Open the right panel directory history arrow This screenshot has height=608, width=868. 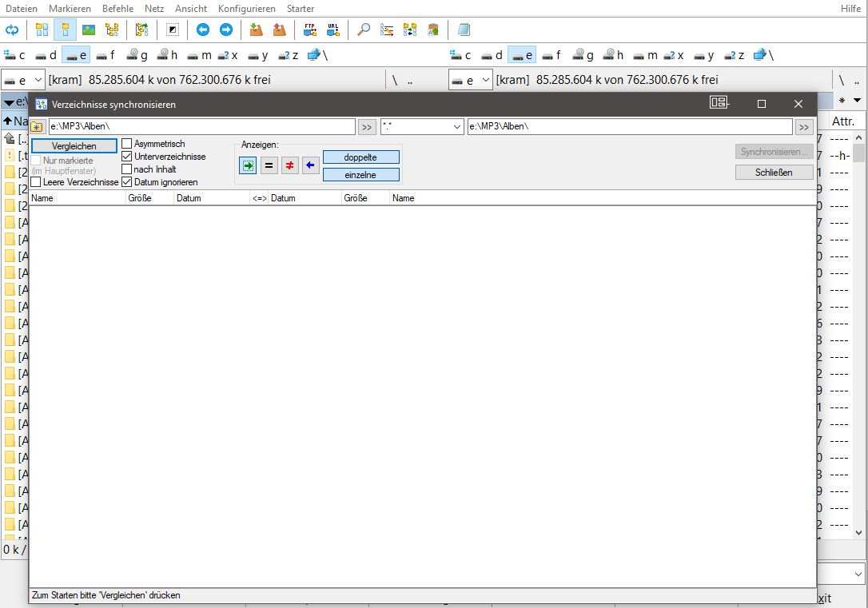858,101
